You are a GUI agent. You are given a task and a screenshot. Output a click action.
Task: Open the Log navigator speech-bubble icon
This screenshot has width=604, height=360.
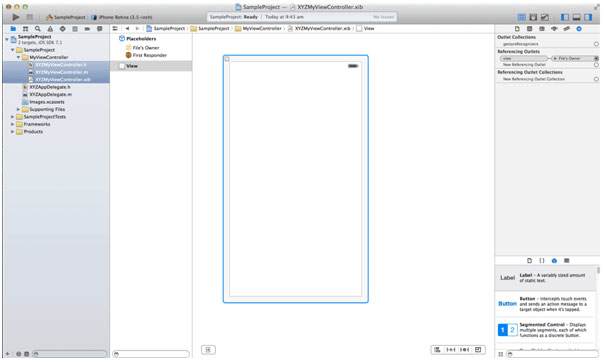click(99, 29)
